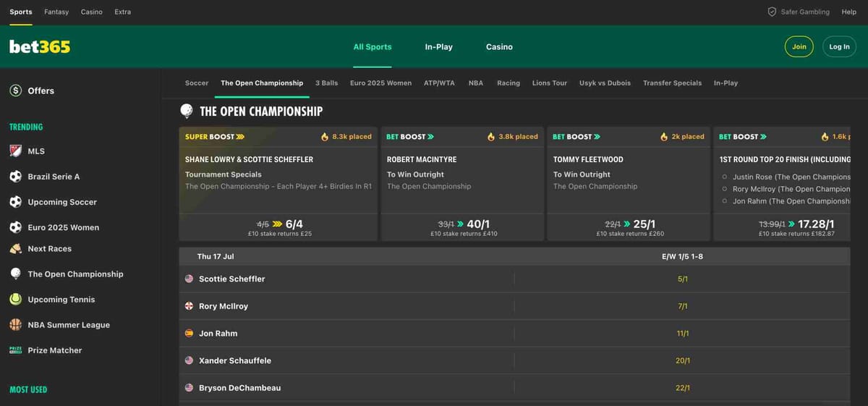
Task: Click the Prize Matcher icon
Action: click(16, 350)
